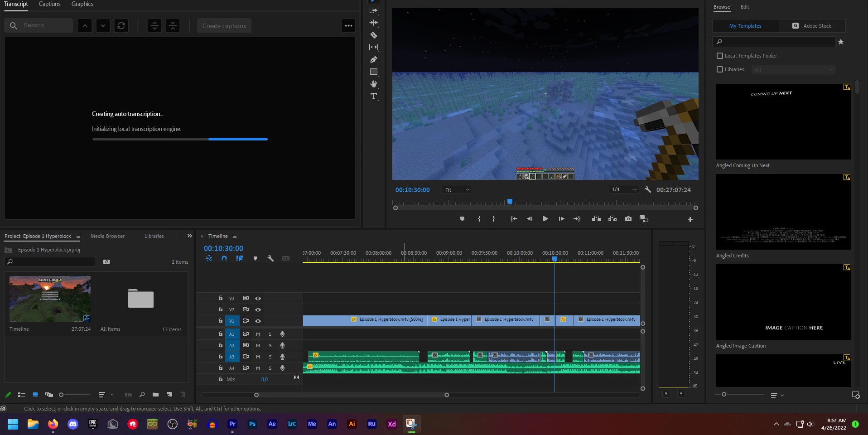This screenshot has width=868, height=435.
Task: Select the My Templates button
Action: coord(745,26)
